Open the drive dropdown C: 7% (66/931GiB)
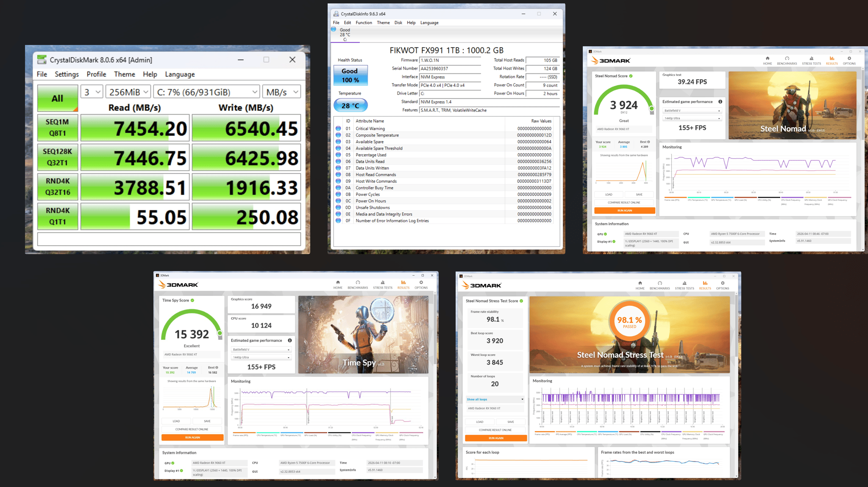This screenshot has width=868, height=487. coord(207,92)
